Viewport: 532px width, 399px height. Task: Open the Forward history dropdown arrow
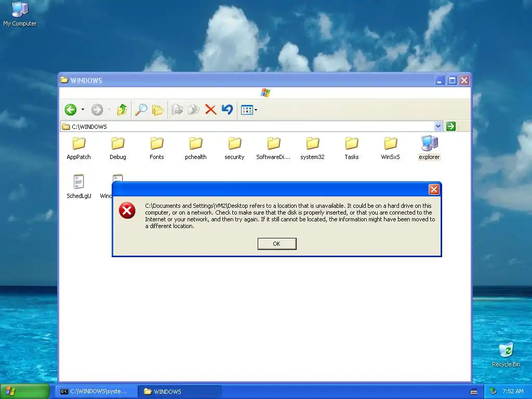coord(109,110)
